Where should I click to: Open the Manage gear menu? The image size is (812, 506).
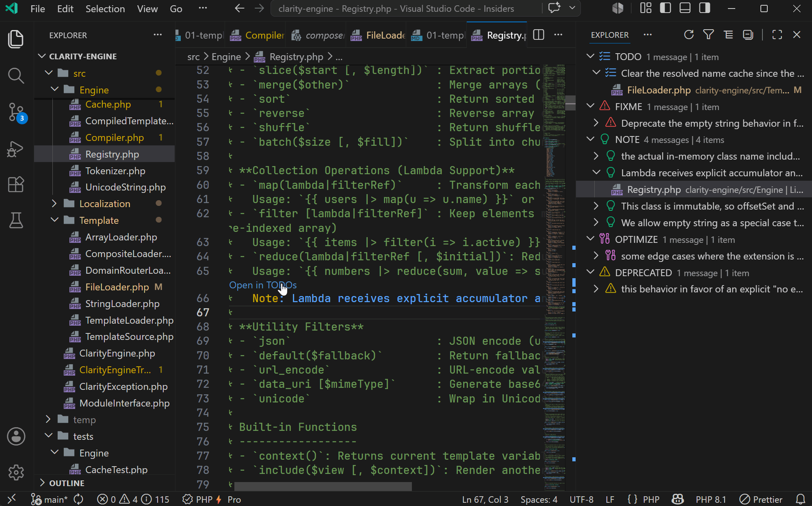point(16,472)
